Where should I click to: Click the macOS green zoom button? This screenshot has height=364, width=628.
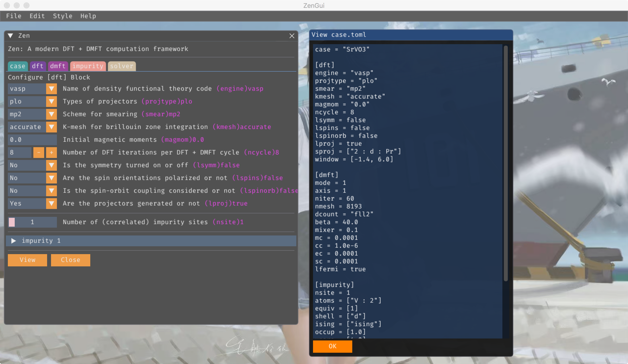click(26, 5)
